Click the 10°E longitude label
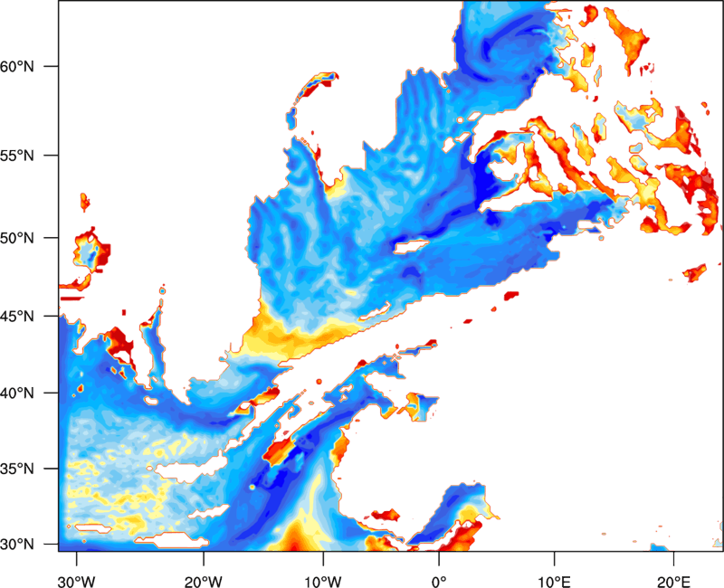724x588 pixels. [554, 582]
